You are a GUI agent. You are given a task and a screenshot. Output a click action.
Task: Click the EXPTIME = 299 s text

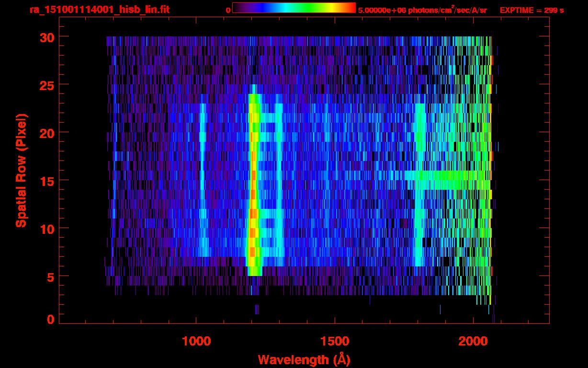click(531, 10)
